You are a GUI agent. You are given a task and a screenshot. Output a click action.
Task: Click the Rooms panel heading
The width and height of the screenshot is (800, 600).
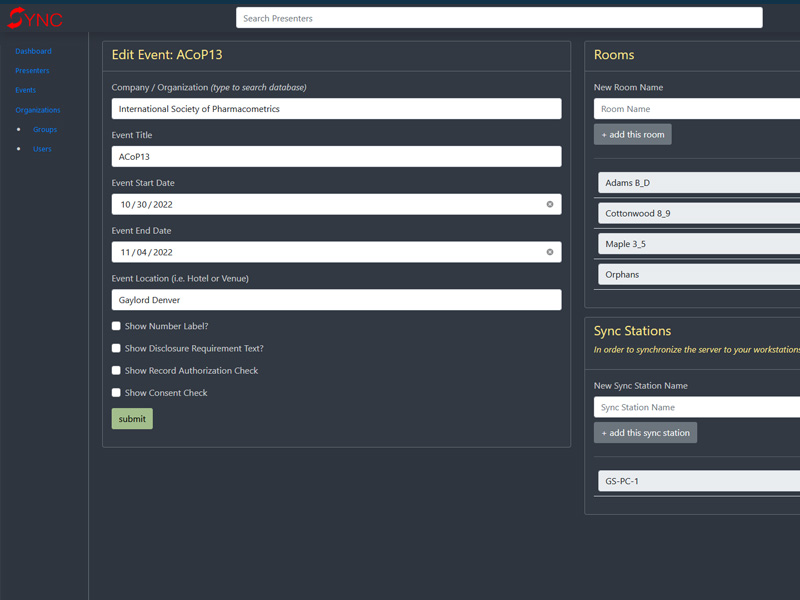point(614,55)
